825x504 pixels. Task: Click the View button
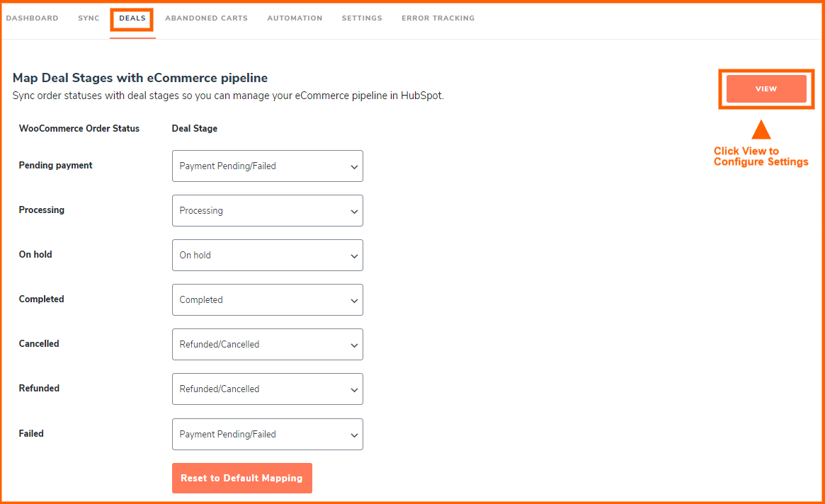tap(766, 89)
